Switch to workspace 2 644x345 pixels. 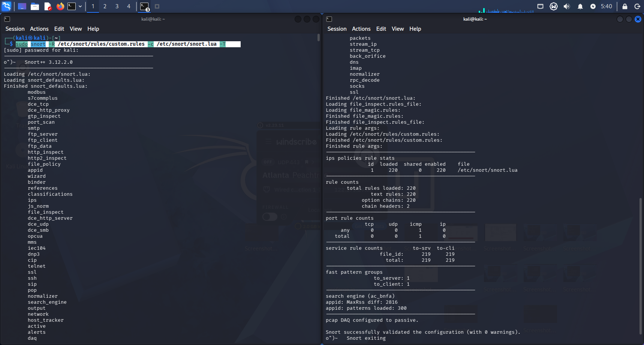105,6
